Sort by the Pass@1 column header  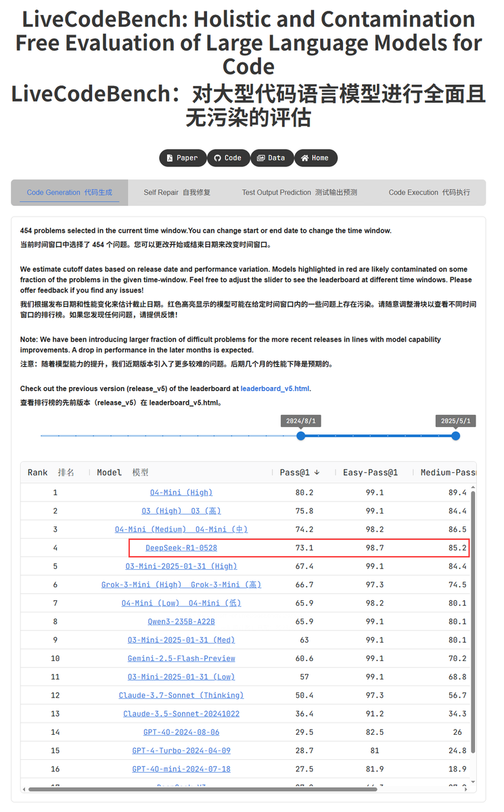coord(300,472)
